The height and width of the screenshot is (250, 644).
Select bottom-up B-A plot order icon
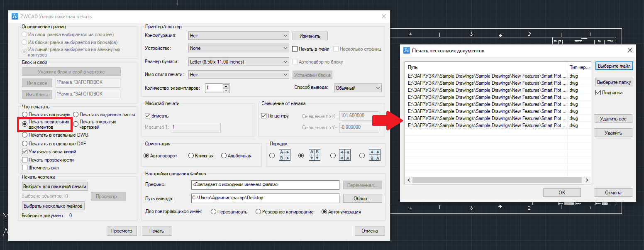375,156
